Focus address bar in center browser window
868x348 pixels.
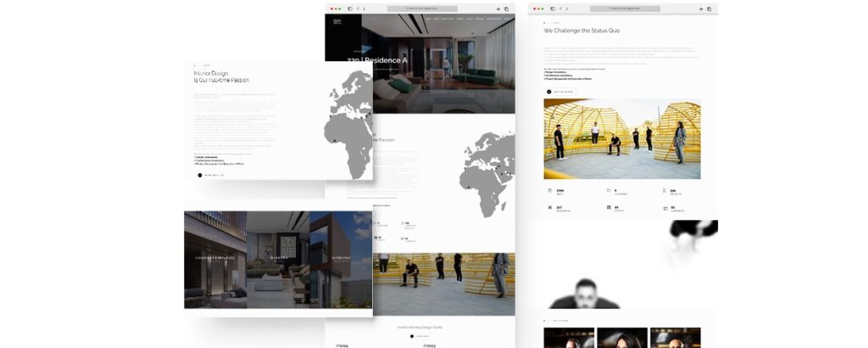(422, 8)
